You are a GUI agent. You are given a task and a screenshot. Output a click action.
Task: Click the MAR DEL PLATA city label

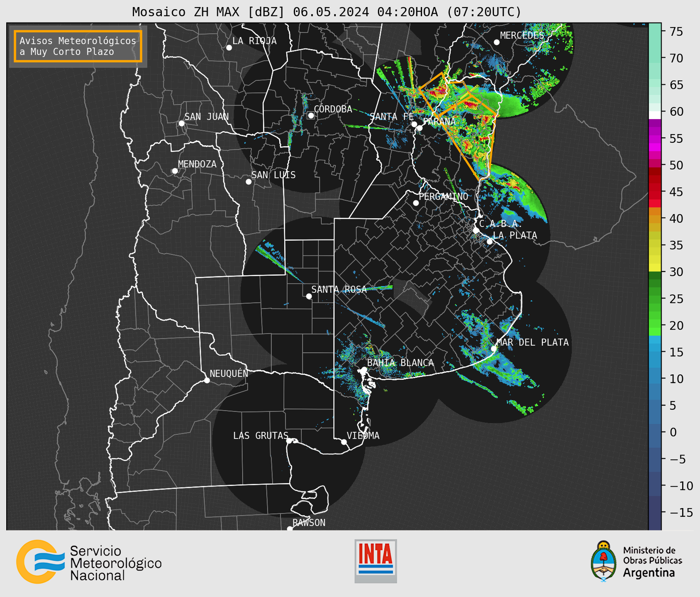click(532, 342)
